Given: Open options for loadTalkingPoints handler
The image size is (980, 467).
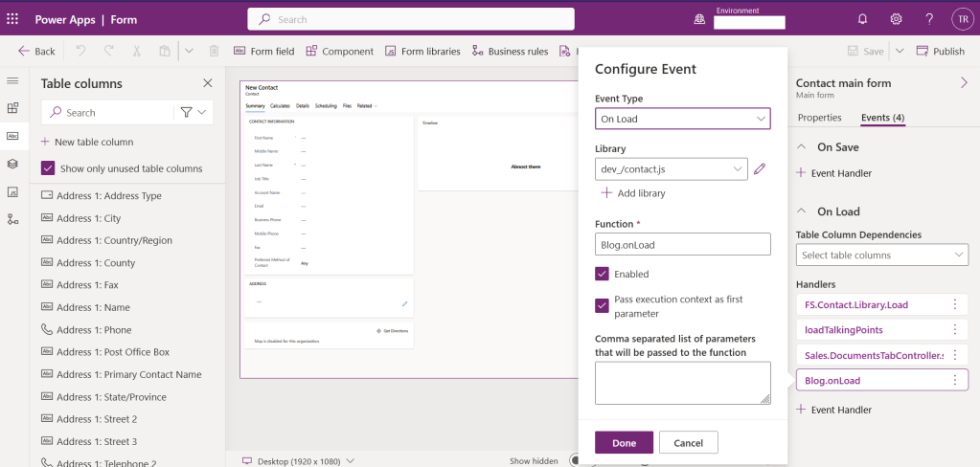Looking at the screenshot, I should coord(954,329).
